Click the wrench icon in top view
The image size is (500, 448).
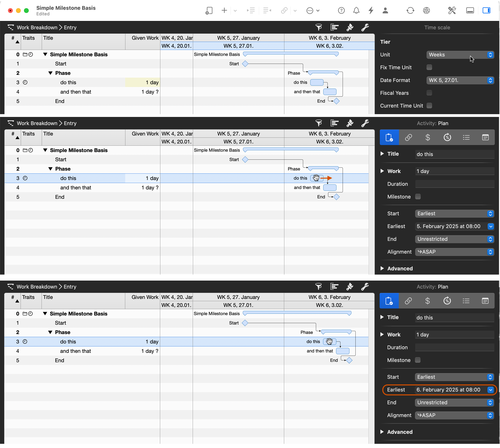click(x=365, y=27)
